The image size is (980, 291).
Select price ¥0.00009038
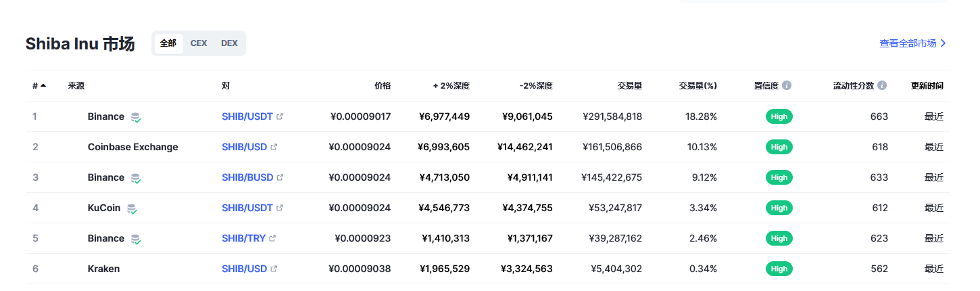pyautogui.click(x=360, y=269)
